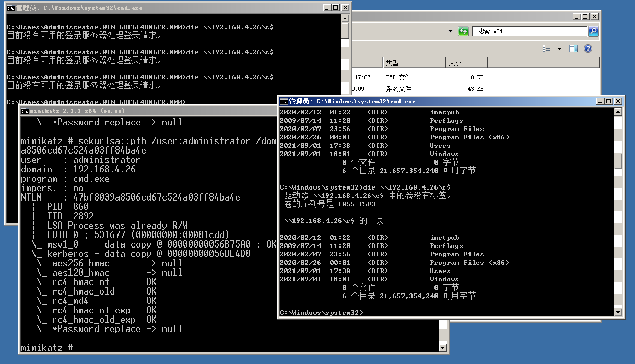635x364 pixels.
Task: Click the "aes256_hmac -> null" line
Action: 110,263
